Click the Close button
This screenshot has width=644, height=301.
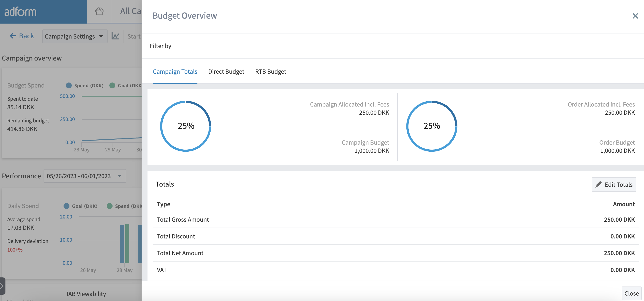(631, 293)
